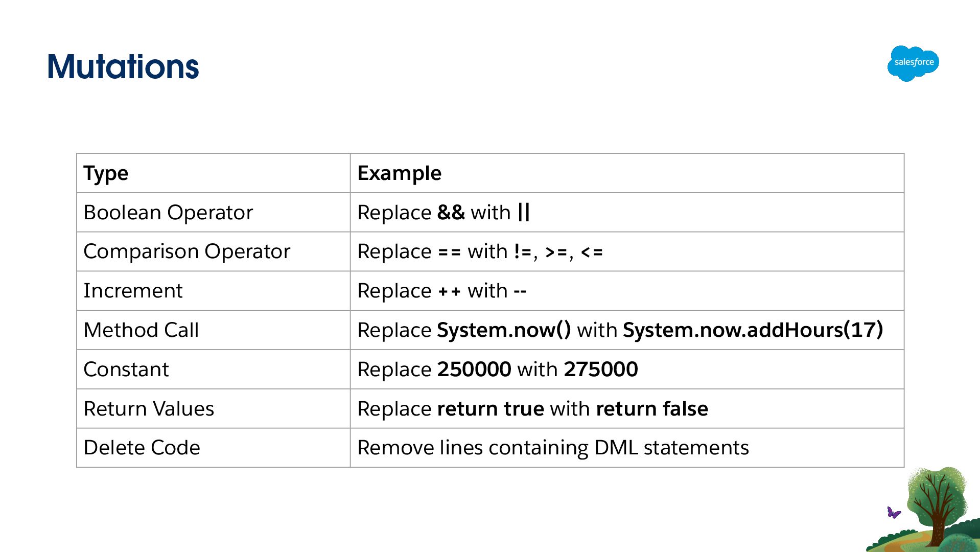Select the Constant type cell

(126, 370)
